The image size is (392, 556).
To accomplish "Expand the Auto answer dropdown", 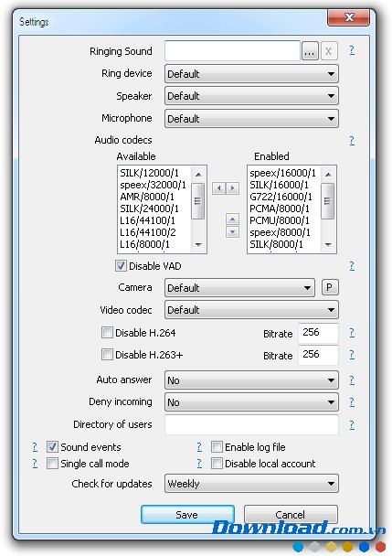I will 251,380.
